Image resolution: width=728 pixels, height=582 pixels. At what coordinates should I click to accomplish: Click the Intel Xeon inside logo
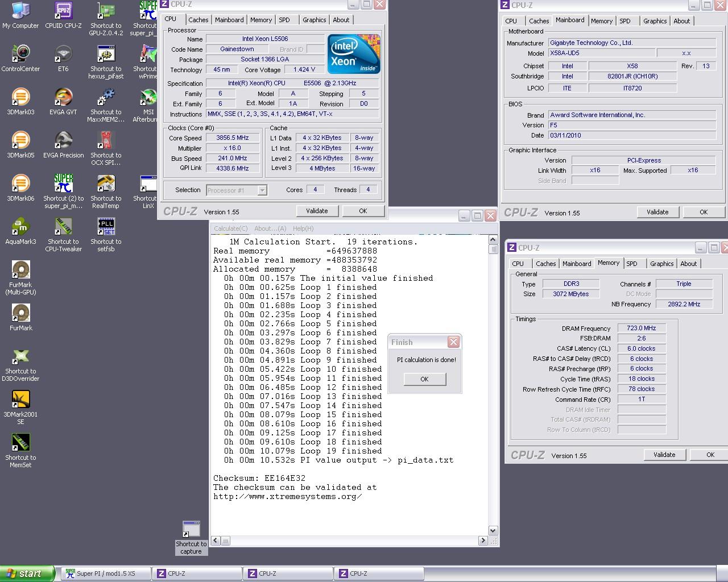(x=354, y=54)
